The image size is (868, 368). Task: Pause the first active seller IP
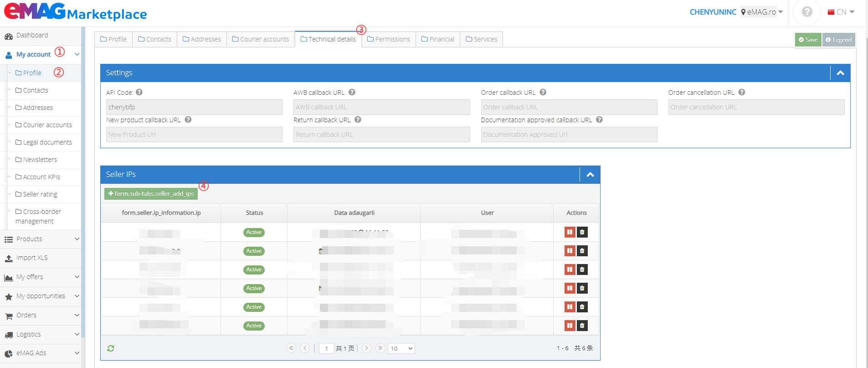(570, 232)
